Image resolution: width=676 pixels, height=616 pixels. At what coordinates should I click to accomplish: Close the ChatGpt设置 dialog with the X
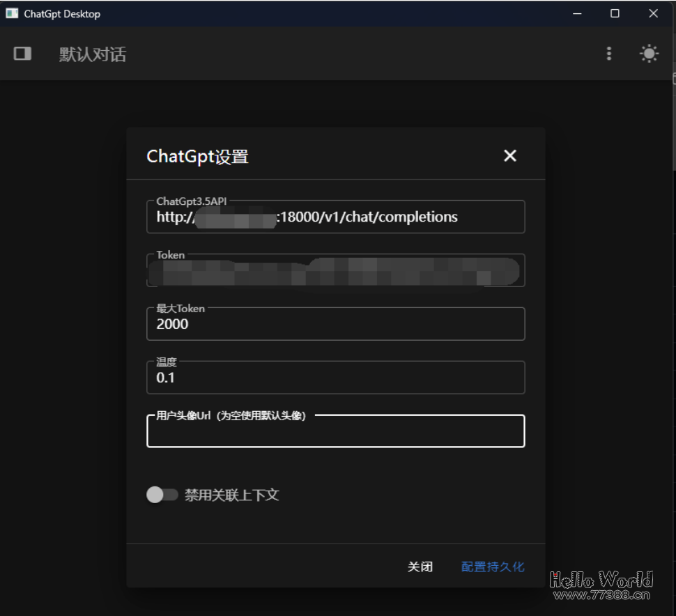pyautogui.click(x=509, y=156)
